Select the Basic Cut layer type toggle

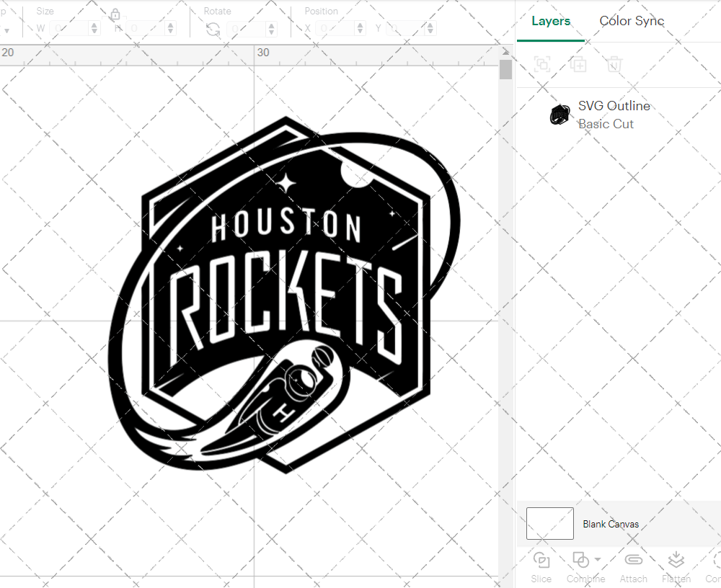(606, 124)
